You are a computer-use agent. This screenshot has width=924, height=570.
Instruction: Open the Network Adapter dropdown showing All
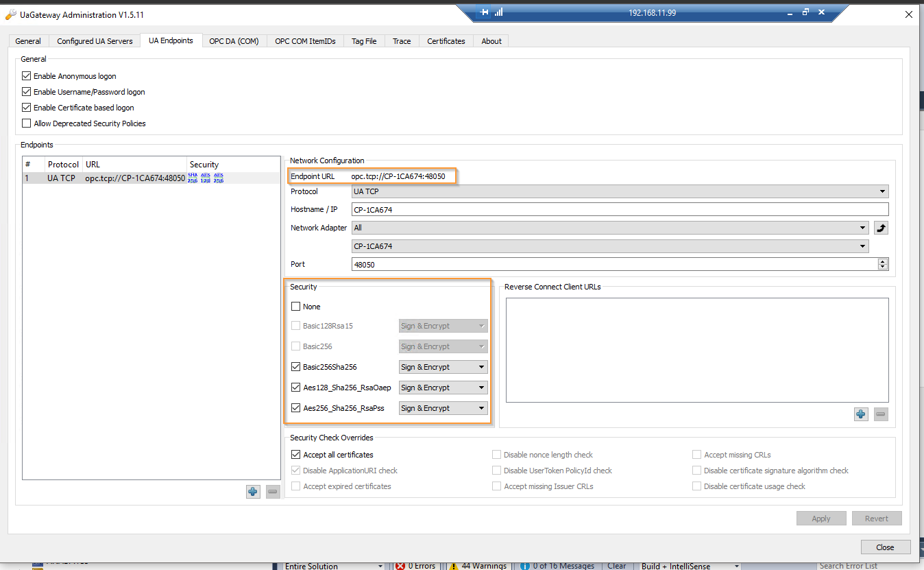tap(610, 228)
